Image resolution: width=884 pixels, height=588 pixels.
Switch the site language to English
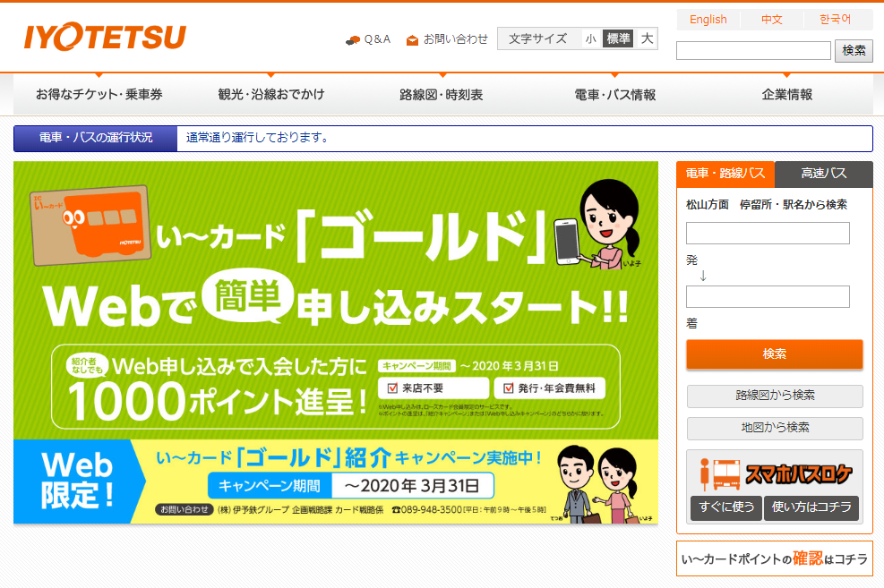708,20
